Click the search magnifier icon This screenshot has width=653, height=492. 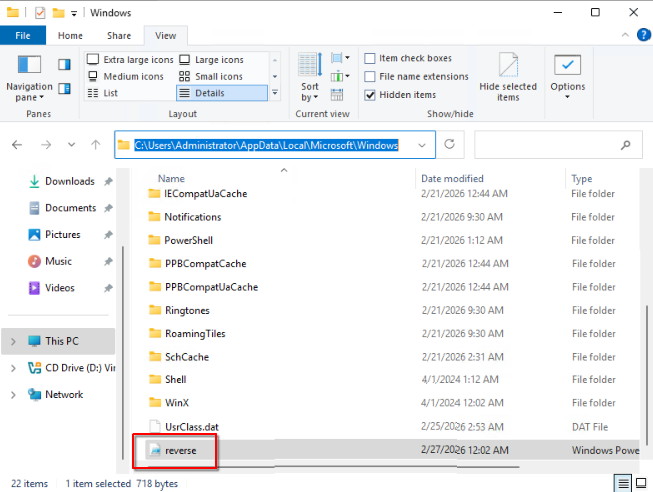pyautogui.click(x=625, y=145)
